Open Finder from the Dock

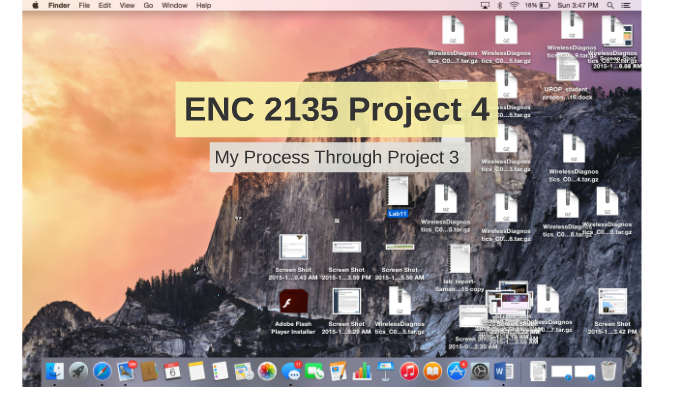[54, 371]
